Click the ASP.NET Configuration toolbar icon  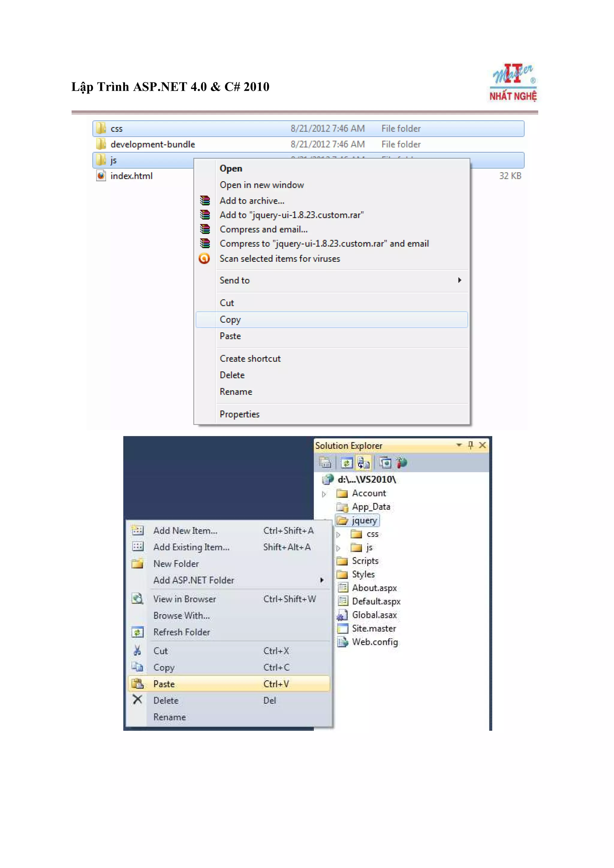click(401, 462)
